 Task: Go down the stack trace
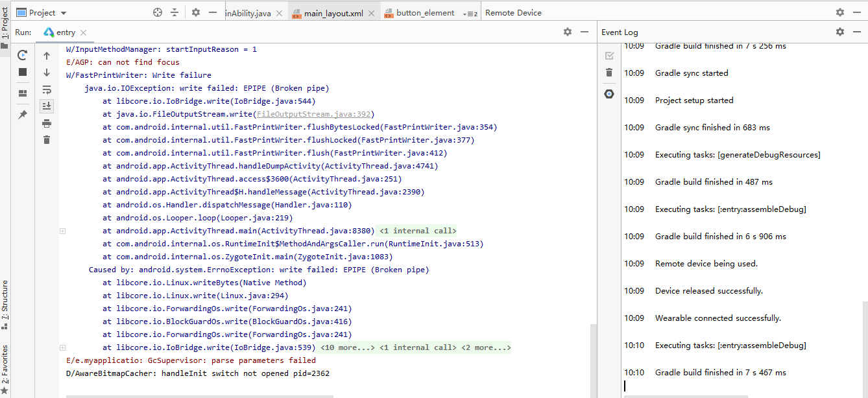[x=47, y=73]
